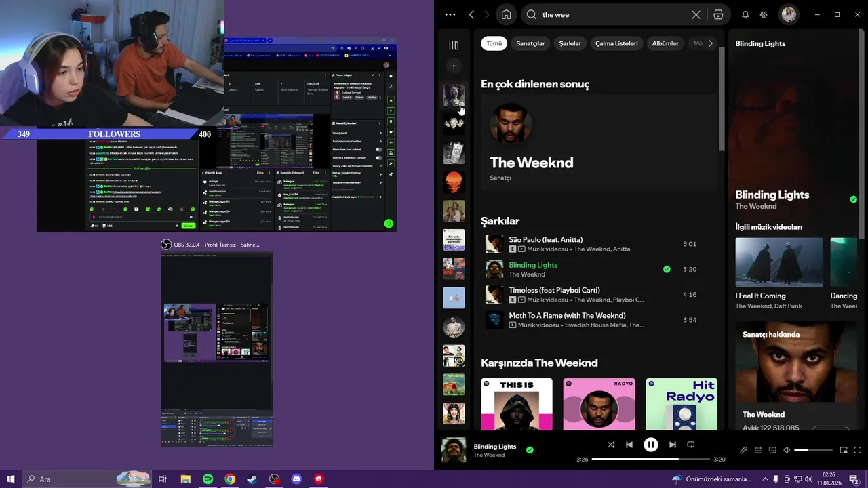Open Task View on taskbar
Image resolution: width=868 pixels, height=488 pixels.
click(163, 479)
